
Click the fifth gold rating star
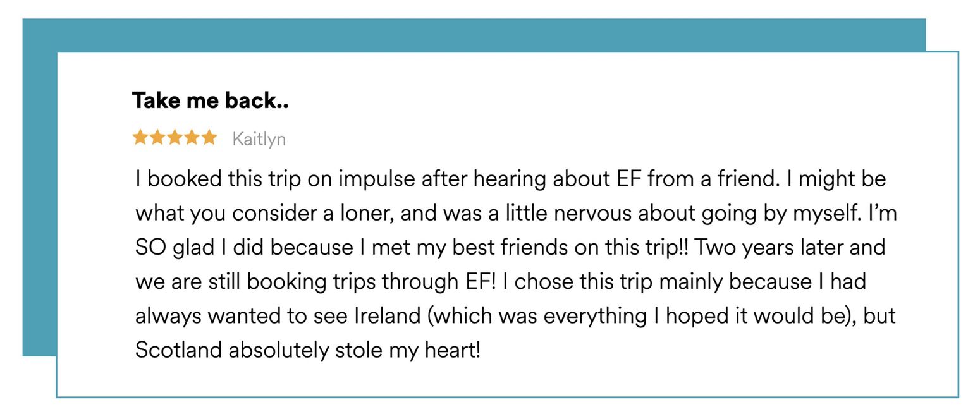[209, 137]
